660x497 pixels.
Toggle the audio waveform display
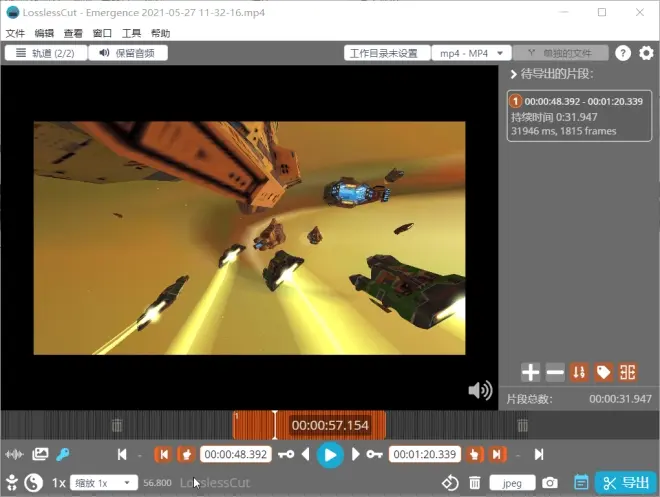(14, 454)
